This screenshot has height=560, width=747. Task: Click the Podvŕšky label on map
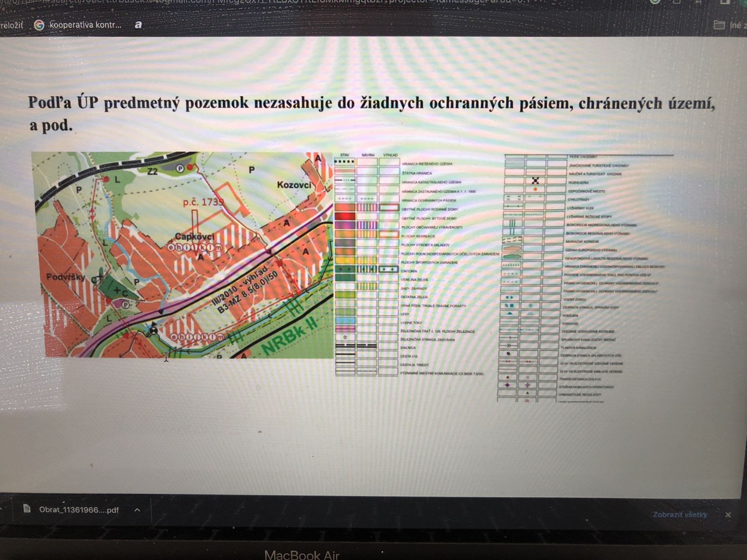(x=65, y=277)
